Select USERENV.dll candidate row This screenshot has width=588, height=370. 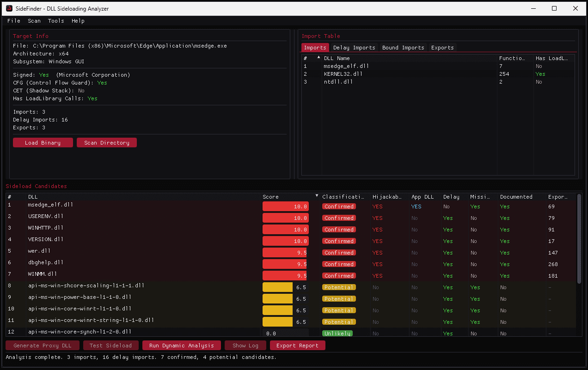pos(291,218)
